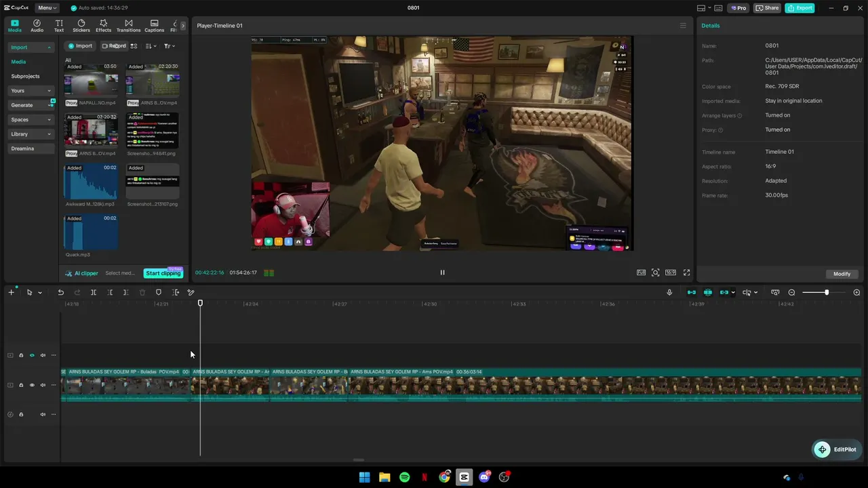Zoom in the timeline with plus icon
The height and width of the screenshot is (488, 868).
pyautogui.click(x=856, y=292)
